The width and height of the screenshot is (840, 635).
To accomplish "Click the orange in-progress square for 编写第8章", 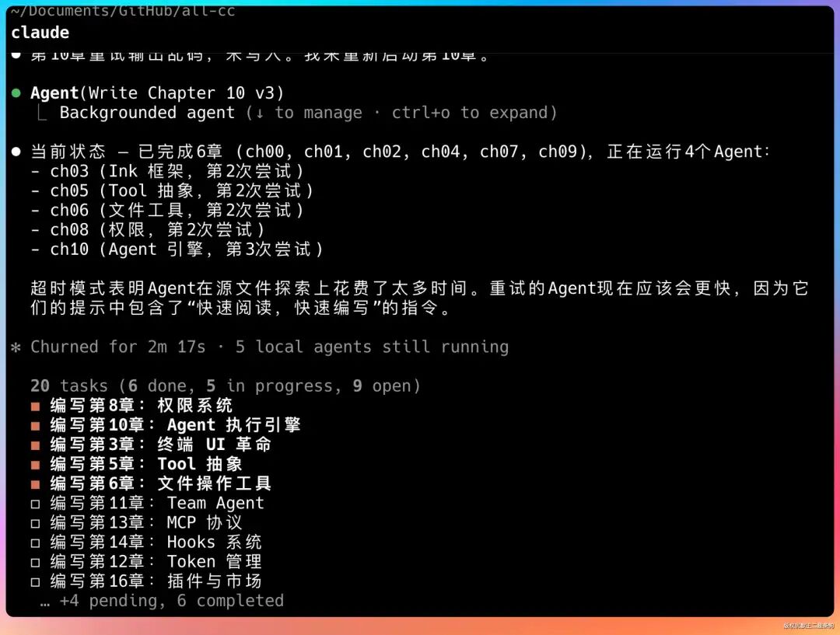I will (33, 405).
